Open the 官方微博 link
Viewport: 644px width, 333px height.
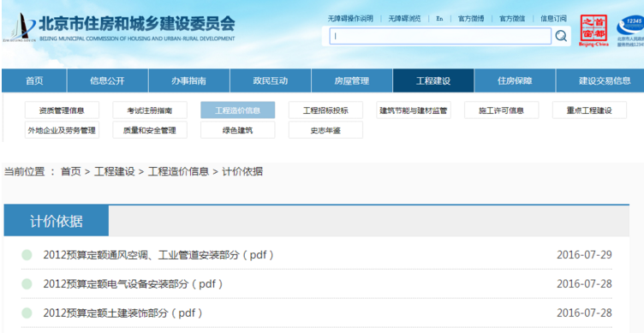471,19
